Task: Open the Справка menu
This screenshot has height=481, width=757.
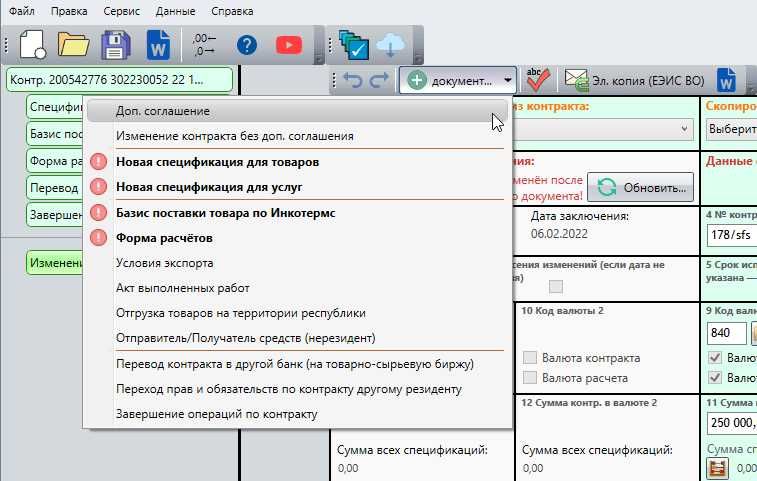Action: (232, 11)
